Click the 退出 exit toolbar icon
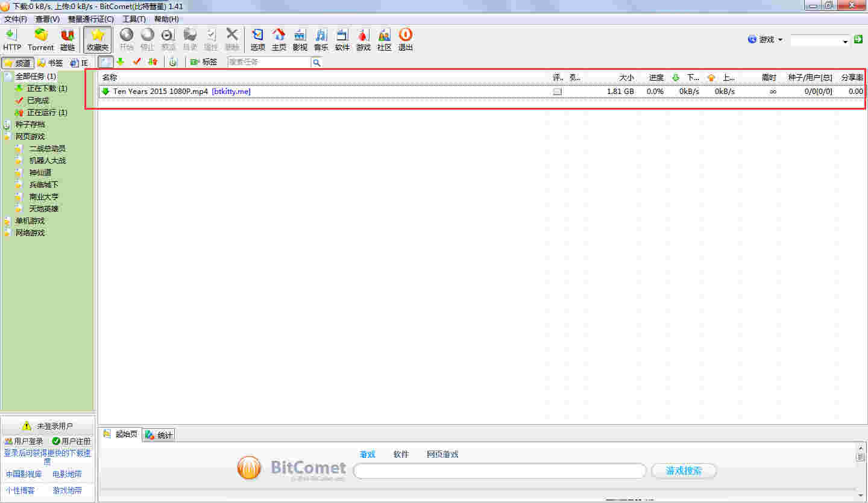Viewport: 868px width, 503px height. pos(406,40)
